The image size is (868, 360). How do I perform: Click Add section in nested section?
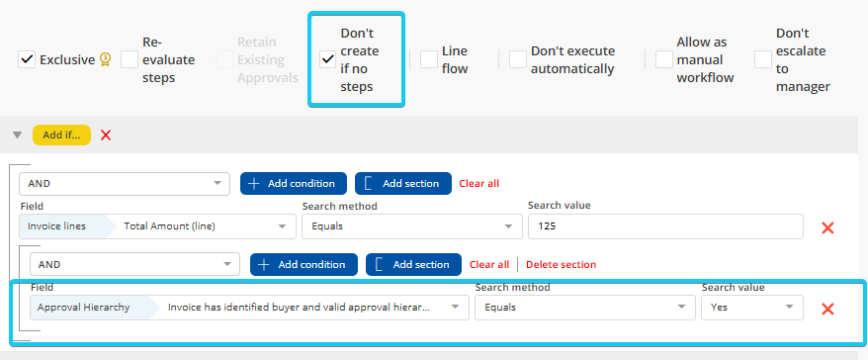point(413,264)
